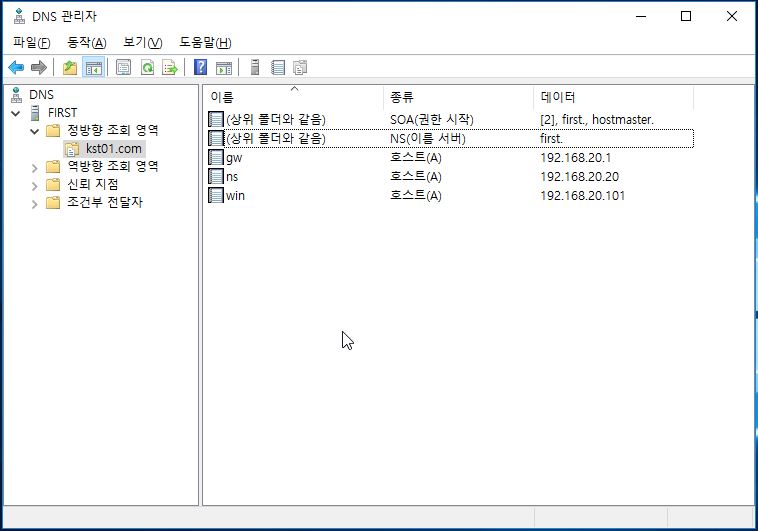Click the record icon next to win
Screen dimensions: 758x531
[x=216, y=195]
